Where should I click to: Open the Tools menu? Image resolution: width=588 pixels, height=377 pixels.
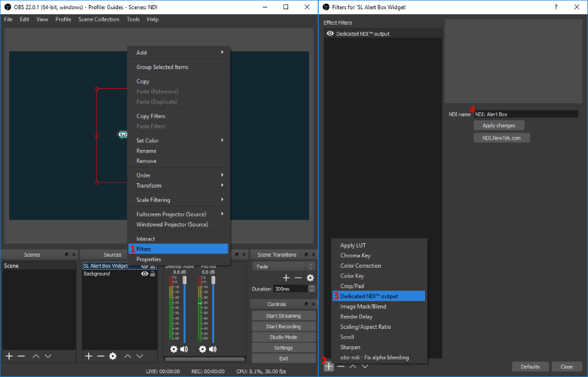coord(133,20)
